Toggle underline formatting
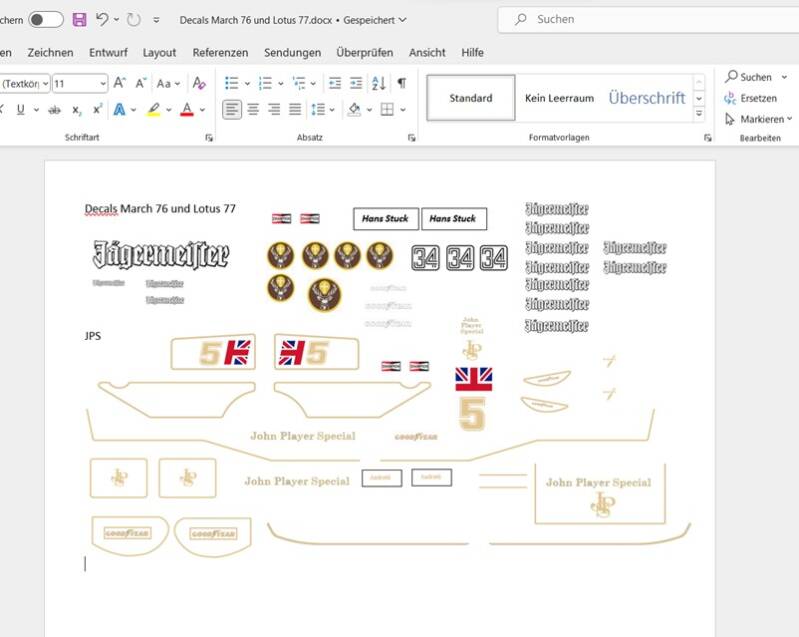 click(x=20, y=110)
